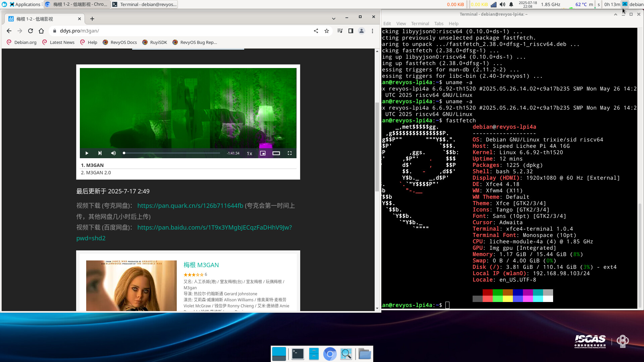Open media controls in Chromium toolbar
This screenshot has height=362, width=644.
pos(340,31)
